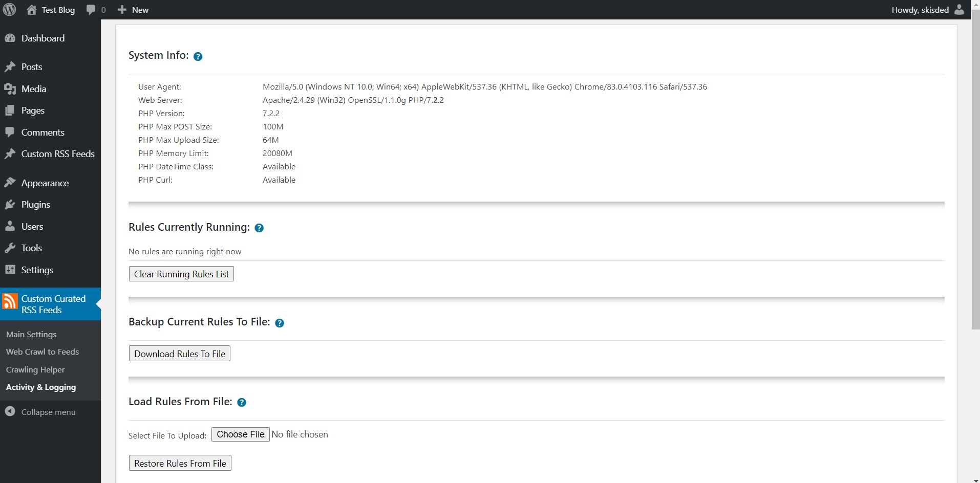Click Download Rules To File button

point(180,354)
